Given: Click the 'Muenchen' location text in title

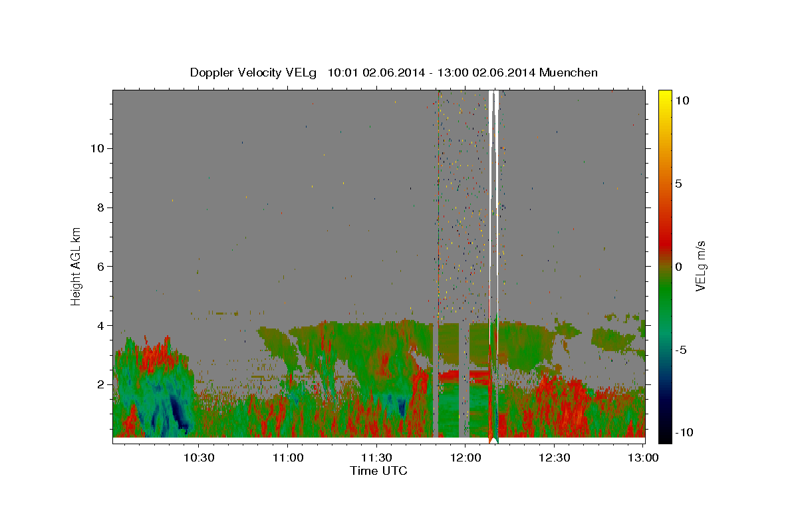Looking at the screenshot, I should [569, 72].
